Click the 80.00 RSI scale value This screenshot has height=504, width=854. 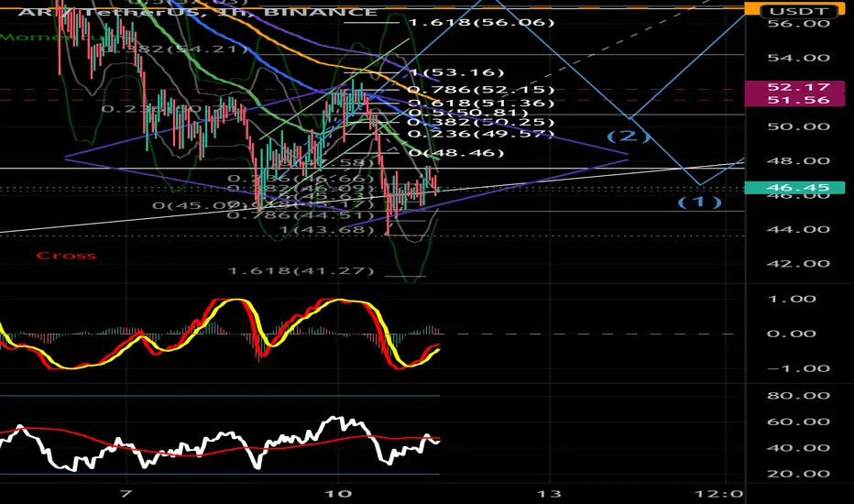pyautogui.click(x=798, y=396)
